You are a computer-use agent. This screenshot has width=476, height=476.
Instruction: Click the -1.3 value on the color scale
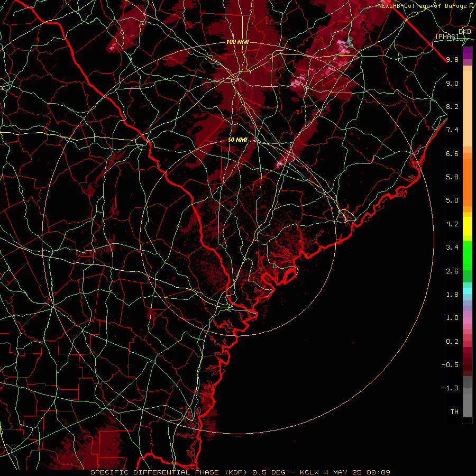(450, 388)
